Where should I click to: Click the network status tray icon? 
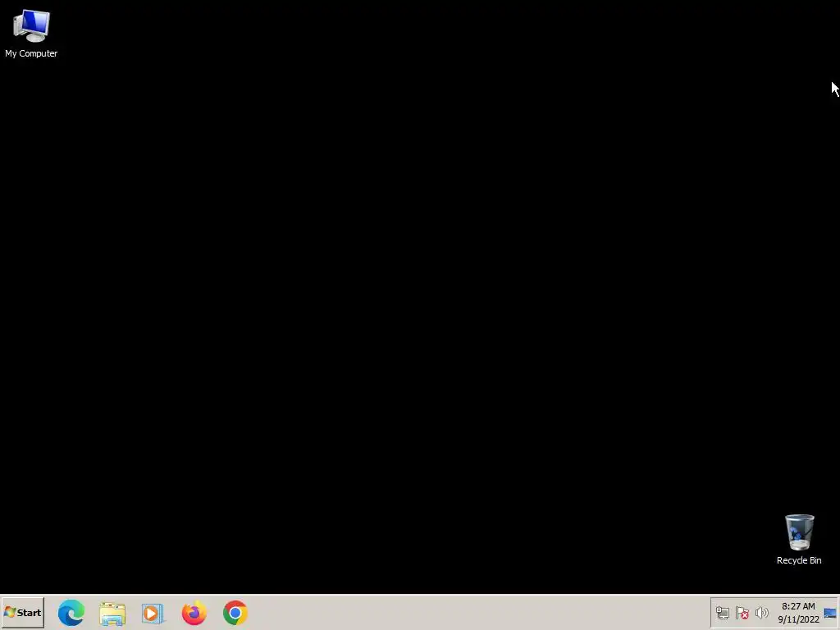point(723,612)
